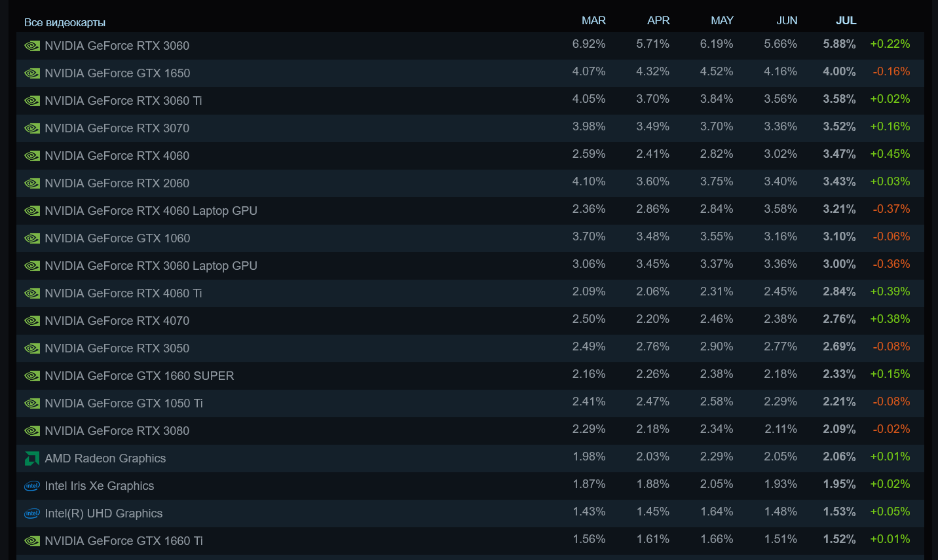The width and height of the screenshot is (938, 560).
Task: Click the NVIDIA logo beside RTX 3060
Action: coord(32,46)
